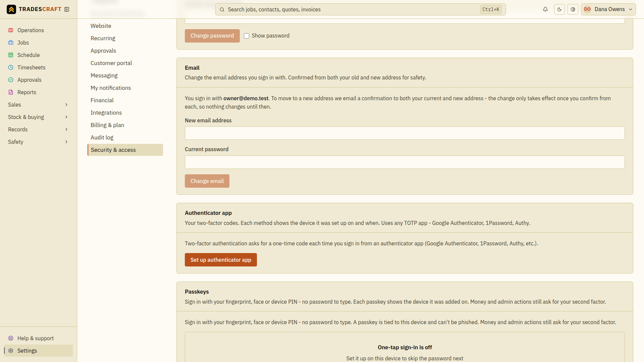Viewport: 644px width, 362px height.
Task: Open the Recurring settings section
Action: [x=125, y=38]
